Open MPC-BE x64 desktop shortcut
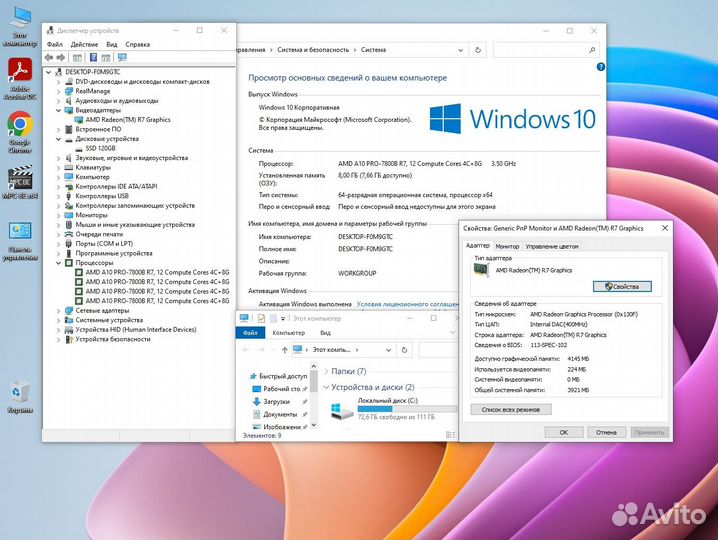This screenshot has height=540, width=718. [20, 182]
